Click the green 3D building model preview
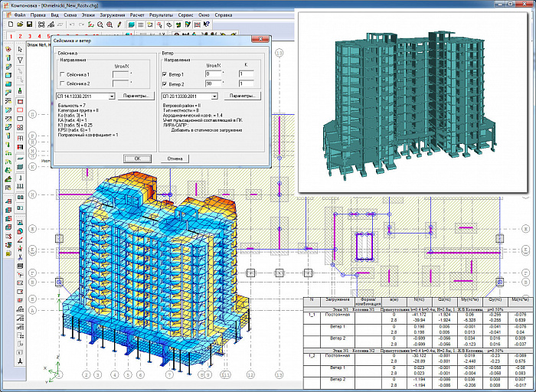This screenshot has height=392, width=536. click(x=410, y=104)
